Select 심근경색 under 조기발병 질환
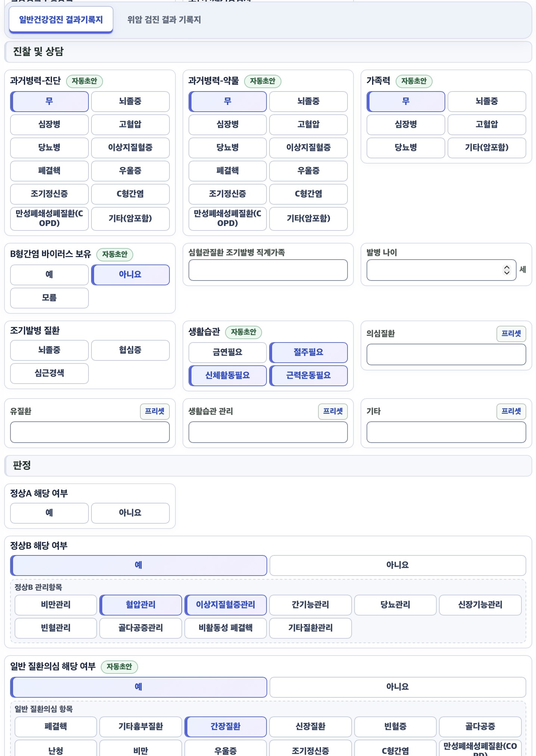Screen dimensions: 536x756 [x=49, y=374]
